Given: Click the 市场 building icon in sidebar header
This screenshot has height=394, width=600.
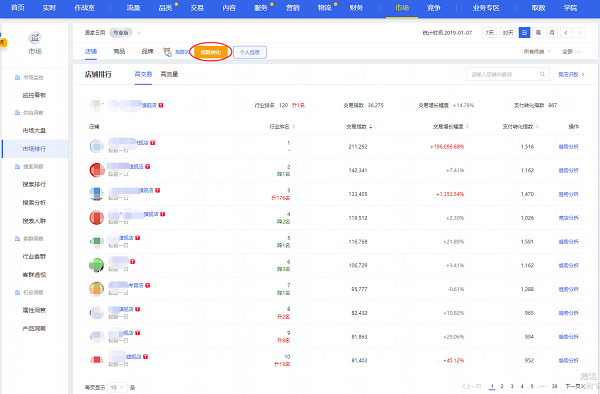Looking at the screenshot, I should click(35, 37).
